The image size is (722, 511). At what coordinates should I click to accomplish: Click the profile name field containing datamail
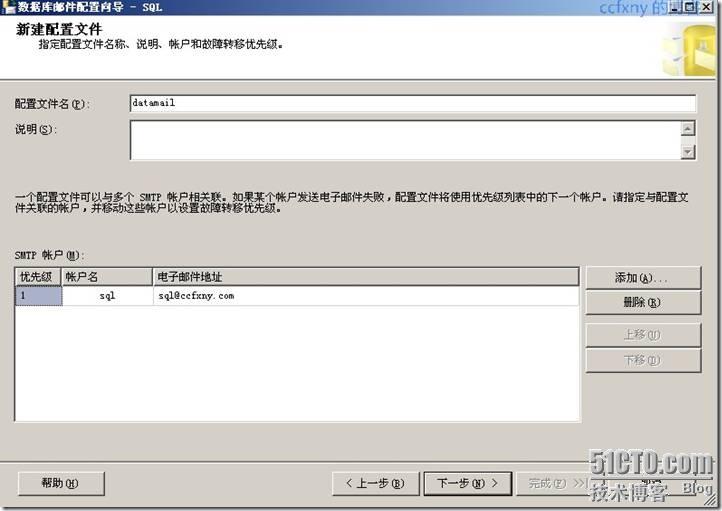(413, 103)
